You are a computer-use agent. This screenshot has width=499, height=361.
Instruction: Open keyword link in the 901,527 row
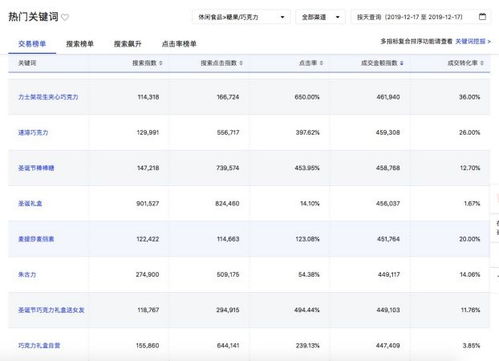point(30,203)
